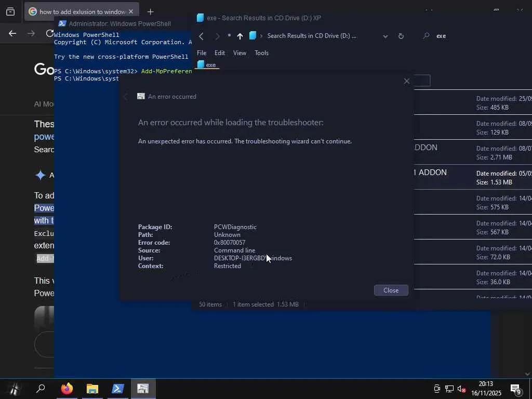This screenshot has height=399, width=532.
Task: Click the Add-MpPreference command in PowerShell
Action: point(167,71)
